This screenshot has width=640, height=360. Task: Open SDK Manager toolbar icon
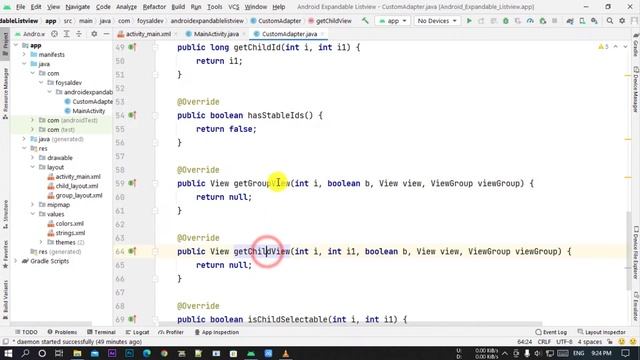point(594,21)
